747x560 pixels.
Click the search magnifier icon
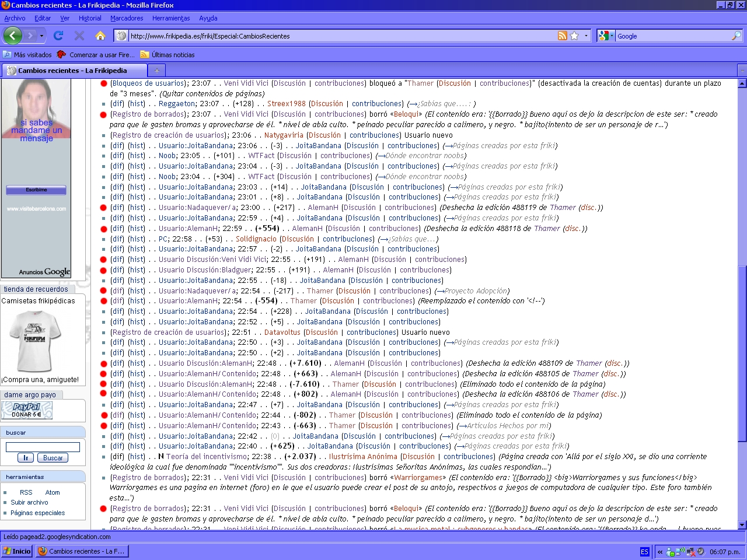click(736, 36)
